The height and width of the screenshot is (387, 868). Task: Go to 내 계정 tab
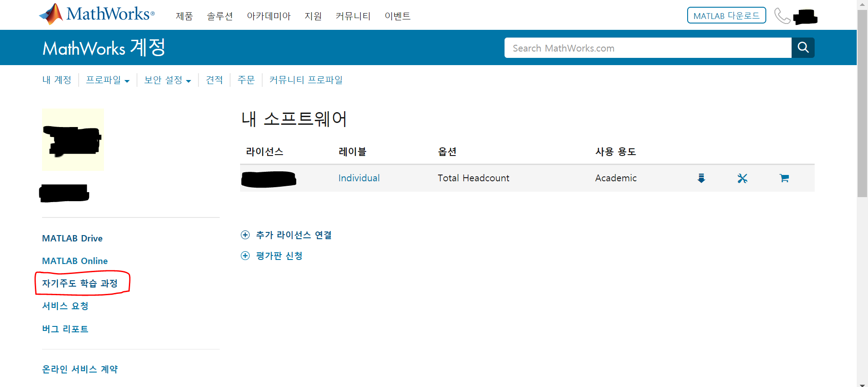[57, 80]
